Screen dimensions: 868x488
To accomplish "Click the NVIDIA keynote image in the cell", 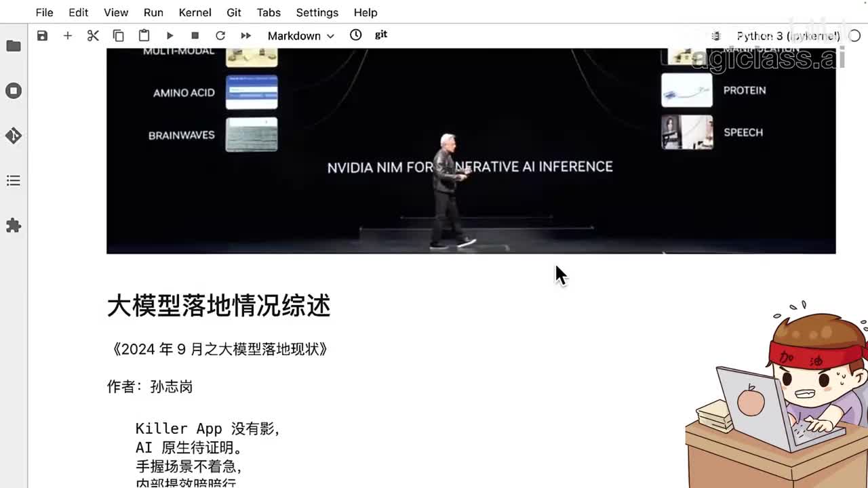I will 471,150.
